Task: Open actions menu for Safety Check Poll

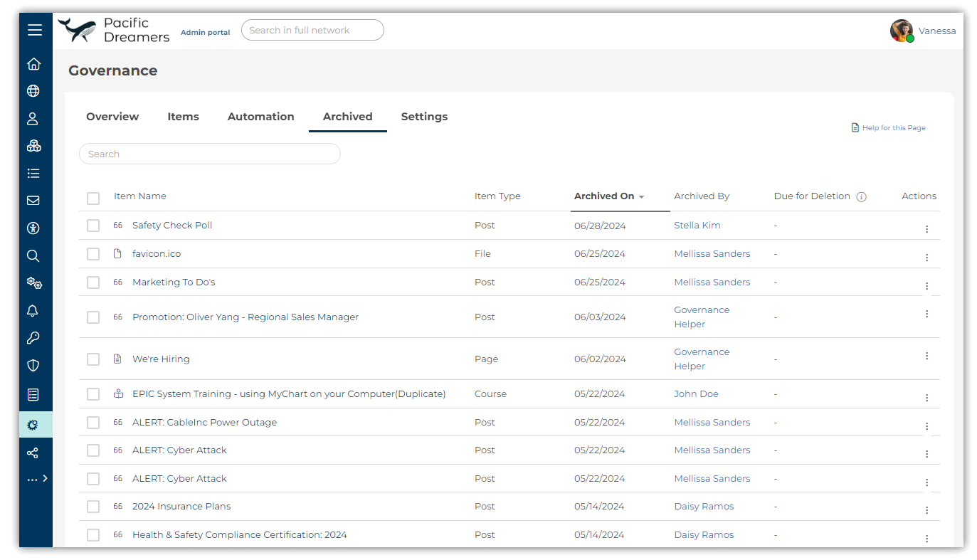Action: pyautogui.click(x=926, y=229)
